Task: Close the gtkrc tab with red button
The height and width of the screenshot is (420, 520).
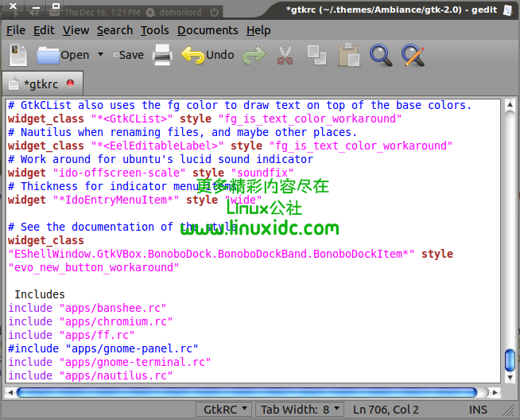Action: 70,84
